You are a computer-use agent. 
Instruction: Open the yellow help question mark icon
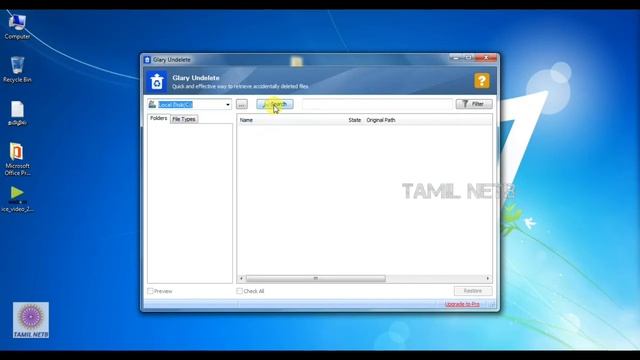click(482, 80)
